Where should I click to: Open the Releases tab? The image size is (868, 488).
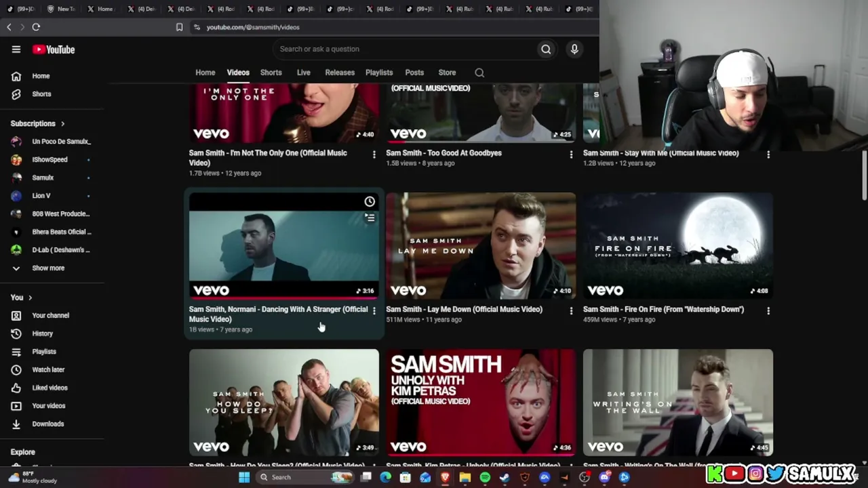tap(340, 73)
